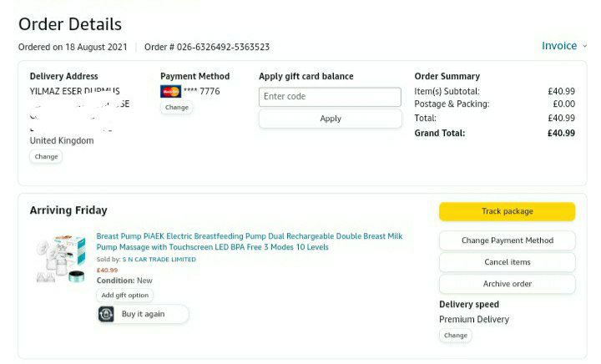
Task: Click the Mastercard payment card icon
Action: [170, 91]
